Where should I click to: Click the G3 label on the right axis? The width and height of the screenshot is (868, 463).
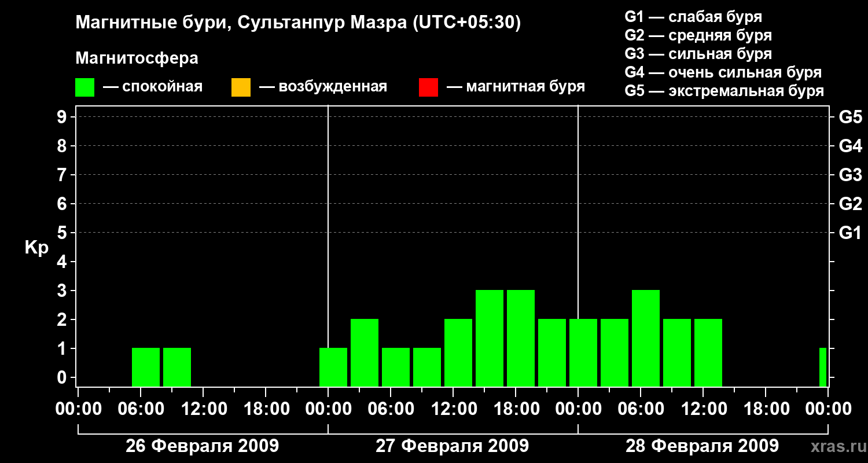click(x=850, y=175)
